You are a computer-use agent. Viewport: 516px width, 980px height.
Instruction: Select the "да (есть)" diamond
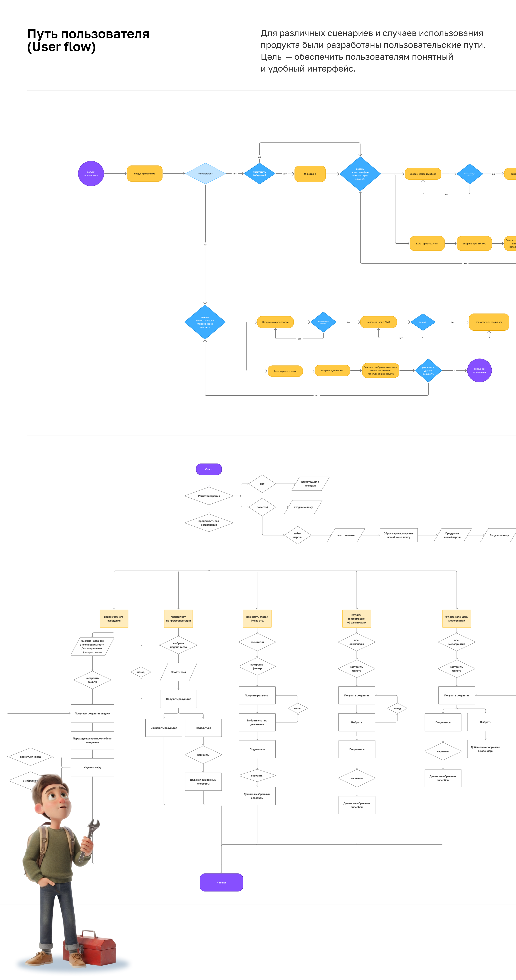[x=262, y=507]
